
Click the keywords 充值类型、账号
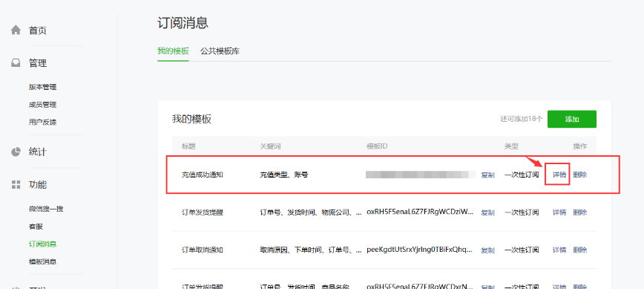pos(284,175)
